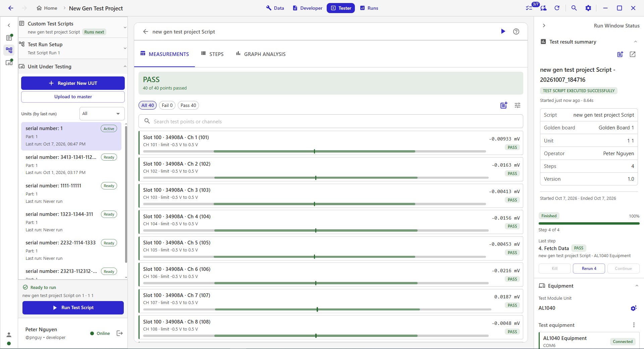
Task: Open Test equipment three-dot menu
Action: 634,325
